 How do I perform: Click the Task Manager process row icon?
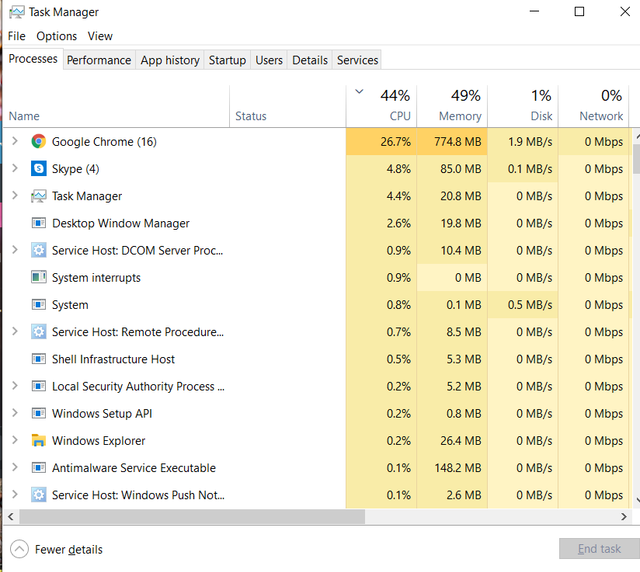tap(38, 196)
